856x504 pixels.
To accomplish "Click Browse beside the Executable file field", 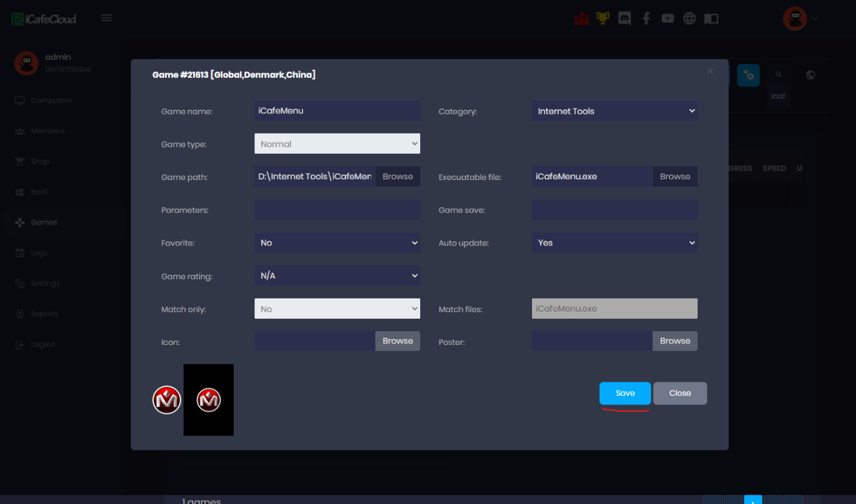I will (x=675, y=177).
